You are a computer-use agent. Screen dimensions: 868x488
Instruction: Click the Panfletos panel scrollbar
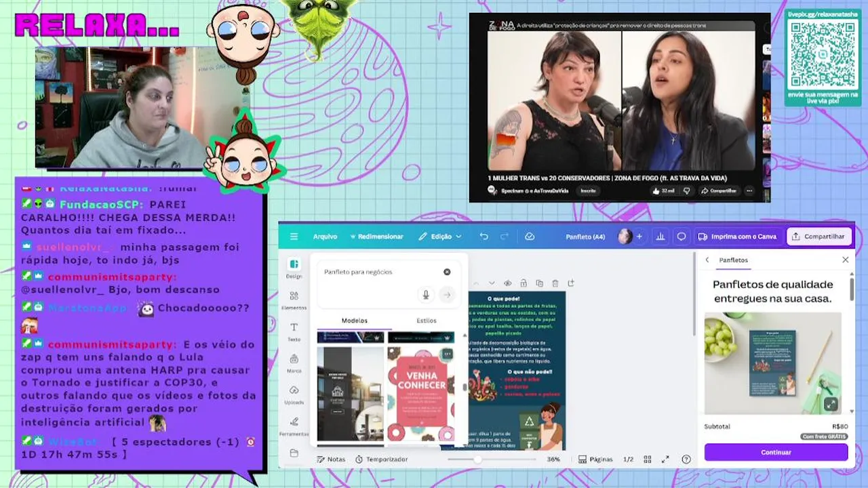tap(852, 288)
